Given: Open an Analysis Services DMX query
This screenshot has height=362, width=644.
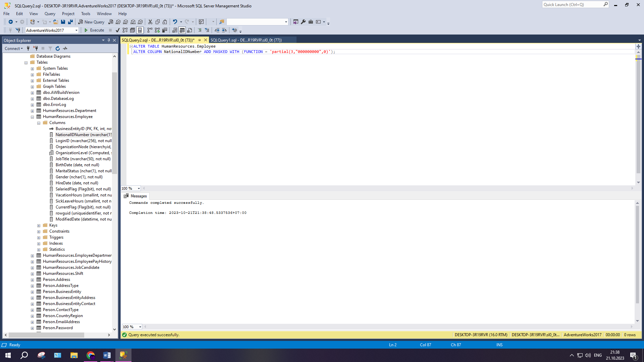Looking at the screenshot, I should [x=125, y=22].
